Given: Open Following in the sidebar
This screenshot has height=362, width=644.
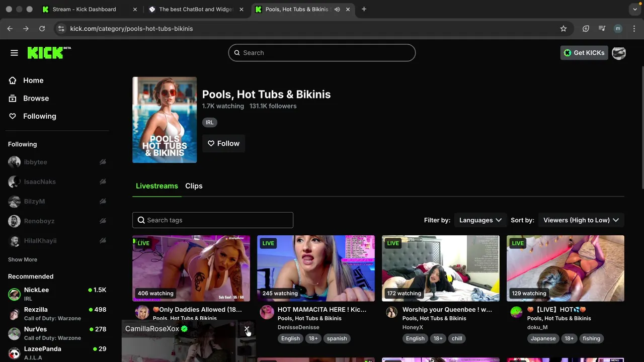Looking at the screenshot, I should (x=39, y=116).
